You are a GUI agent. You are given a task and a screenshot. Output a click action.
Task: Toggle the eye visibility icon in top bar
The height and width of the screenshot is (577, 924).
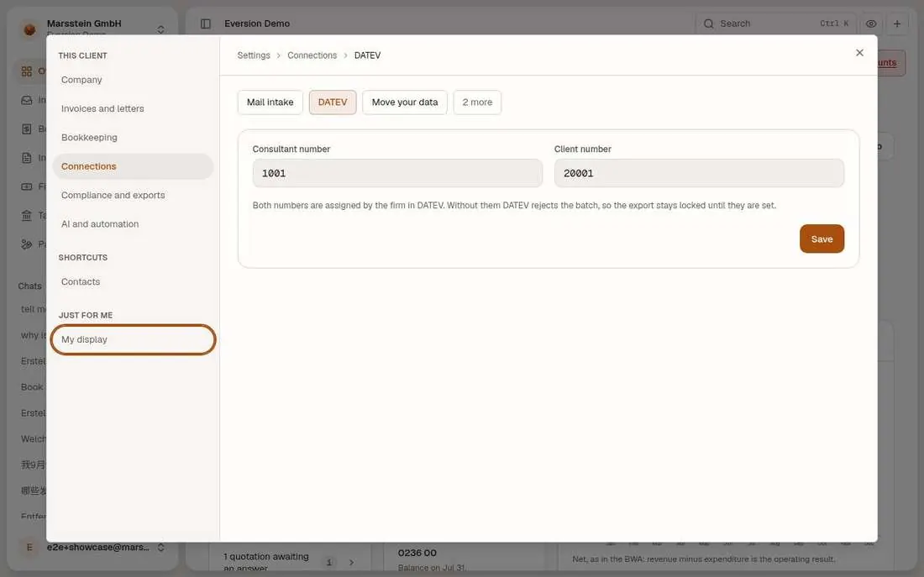pyautogui.click(x=871, y=24)
